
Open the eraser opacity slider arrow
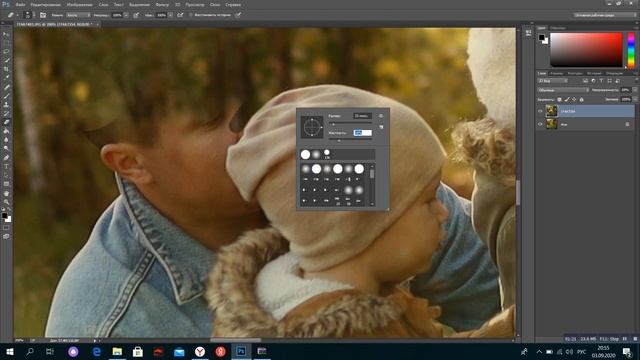point(126,15)
